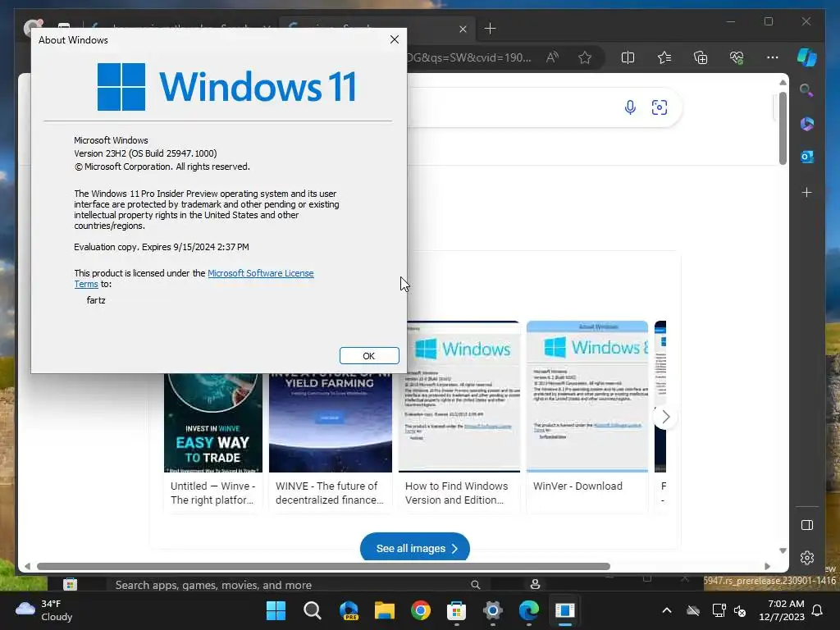Open Copilot icon in Edge toolbar

(807, 57)
